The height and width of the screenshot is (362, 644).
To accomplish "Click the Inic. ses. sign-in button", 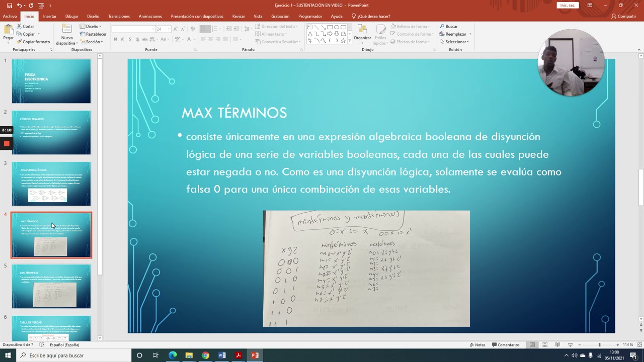I will [568, 5].
